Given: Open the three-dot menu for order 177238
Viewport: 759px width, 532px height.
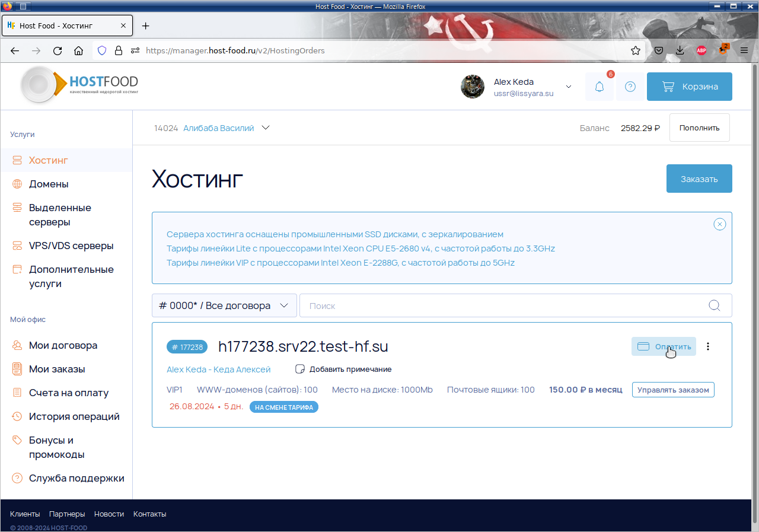Looking at the screenshot, I should 708,346.
